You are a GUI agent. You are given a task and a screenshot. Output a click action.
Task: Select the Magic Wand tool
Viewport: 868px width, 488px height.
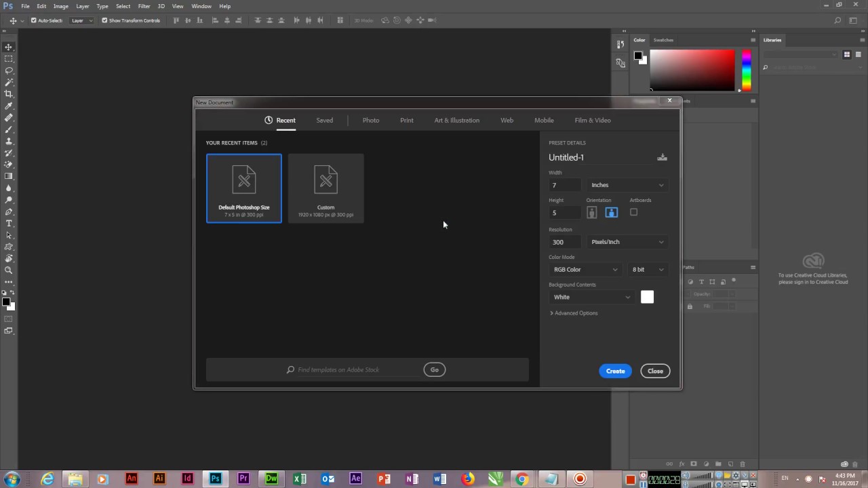coord(9,82)
